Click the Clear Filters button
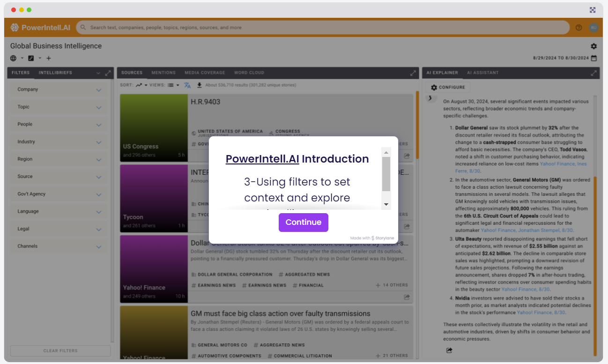Image resolution: width=608 pixels, height=364 pixels. coord(60,351)
